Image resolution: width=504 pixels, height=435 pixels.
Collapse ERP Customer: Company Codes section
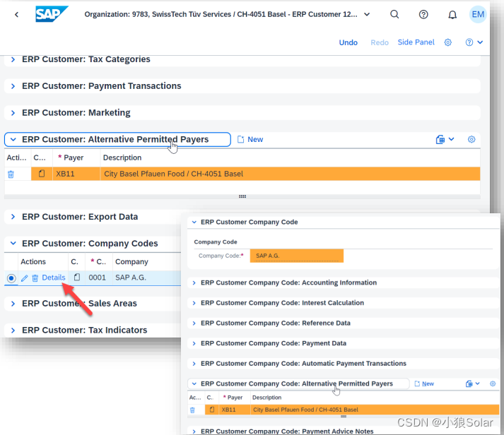pos(13,244)
